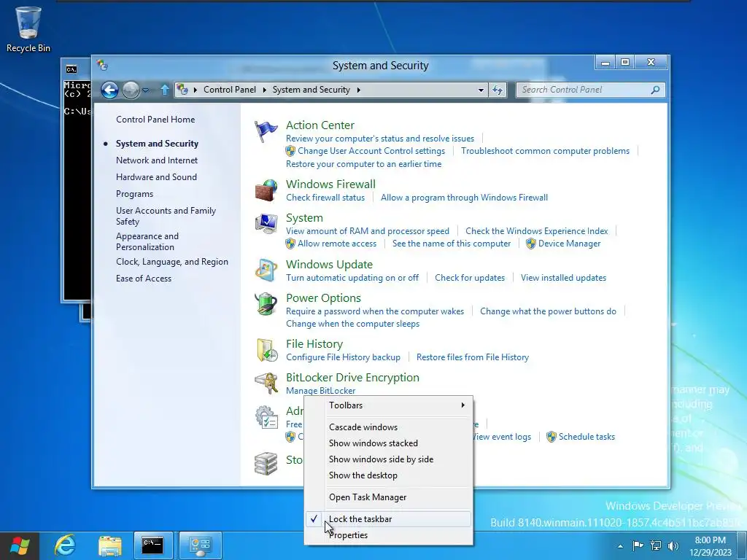Show hidden tray icons arrow
Viewport: 747px width, 560px height.
pos(620,546)
